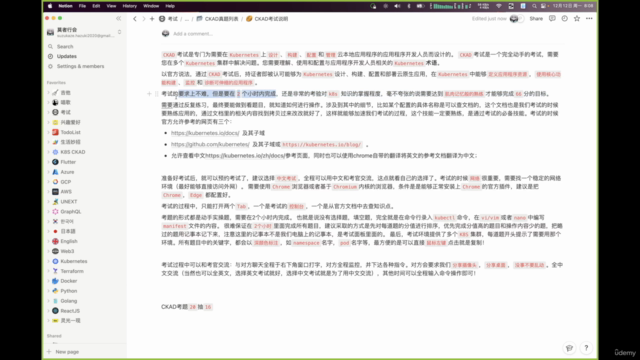
Task: Open 日本語 page in sidebar
Action: pos(68,231)
